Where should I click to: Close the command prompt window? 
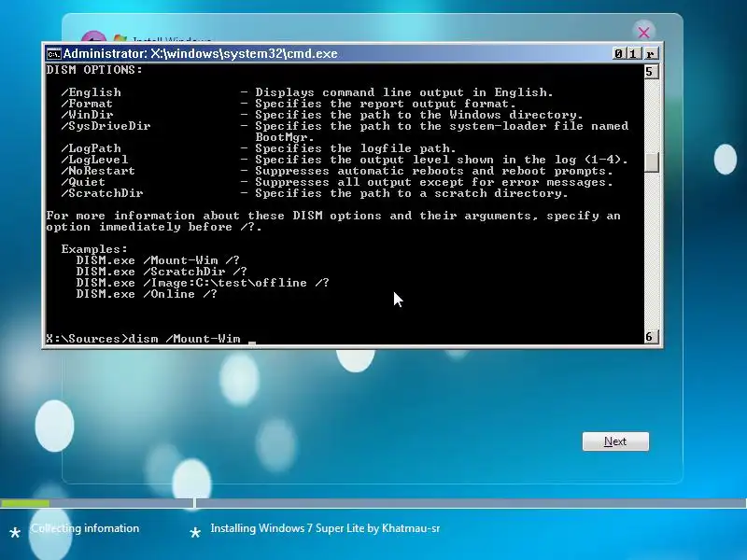tap(651, 54)
